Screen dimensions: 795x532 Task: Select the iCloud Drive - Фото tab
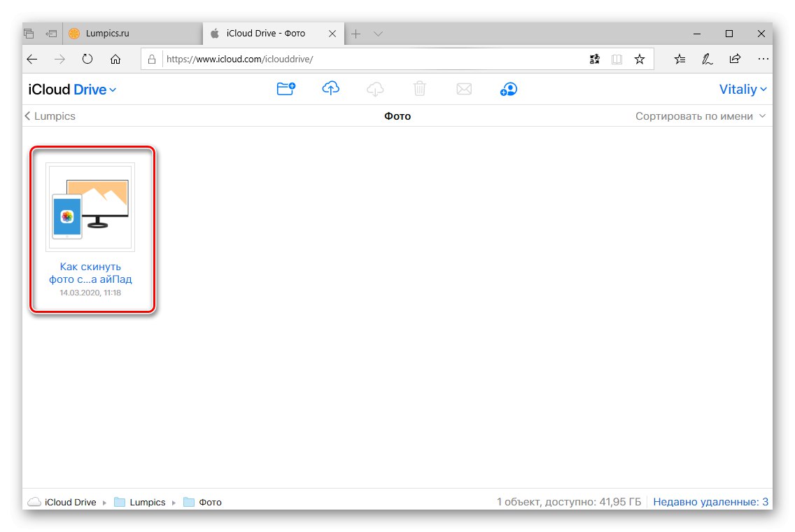click(x=273, y=34)
